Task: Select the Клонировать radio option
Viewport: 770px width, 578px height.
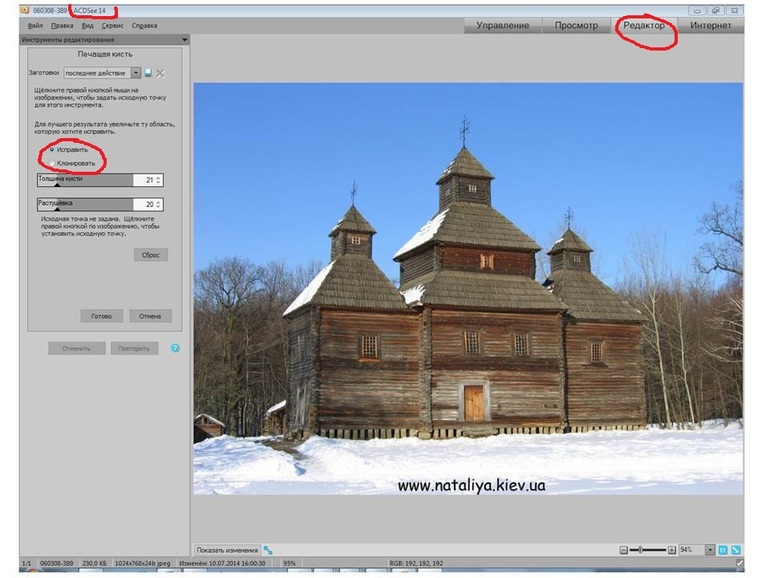Action: pyautogui.click(x=51, y=162)
